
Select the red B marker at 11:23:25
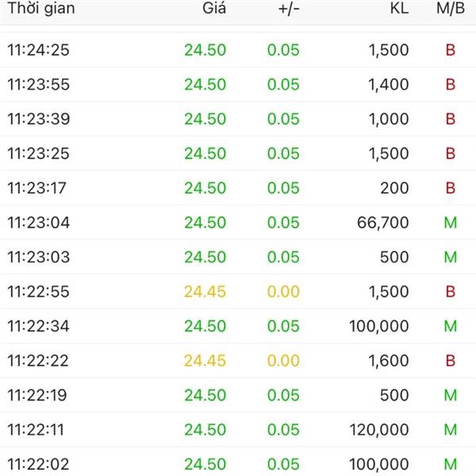point(451,153)
